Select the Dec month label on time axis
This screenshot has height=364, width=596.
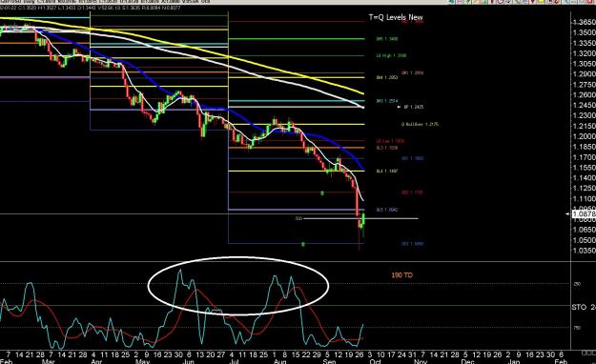point(467,361)
